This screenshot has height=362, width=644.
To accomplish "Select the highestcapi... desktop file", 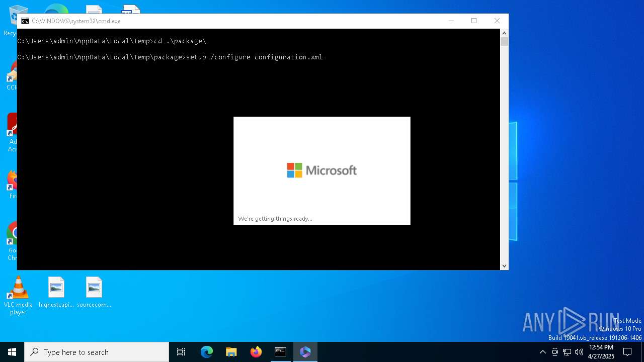I will (56, 293).
